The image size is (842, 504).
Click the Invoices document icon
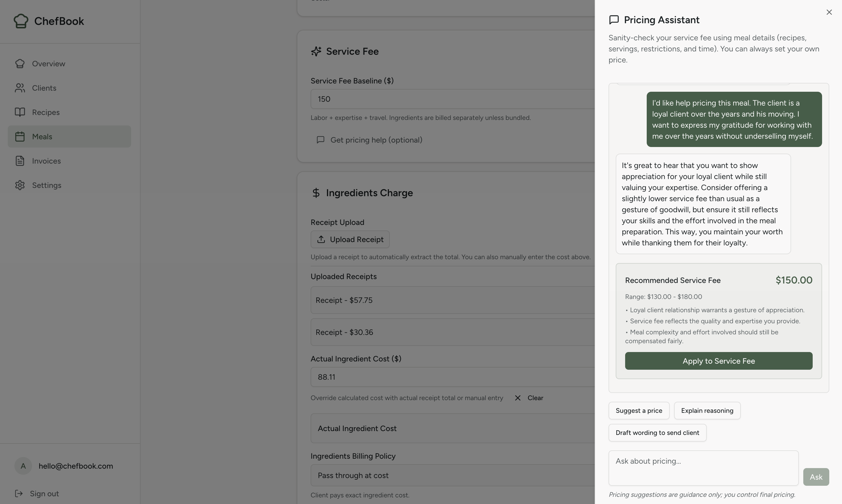tap(20, 161)
